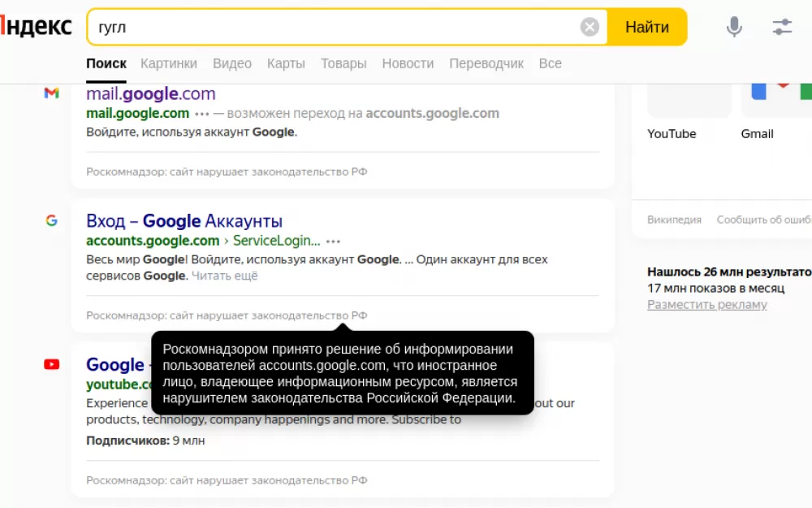The width and height of the screenshot is (812, 508).
Task: Click the ServiceLogin breadcrumb link
Action: coord(277,241)
